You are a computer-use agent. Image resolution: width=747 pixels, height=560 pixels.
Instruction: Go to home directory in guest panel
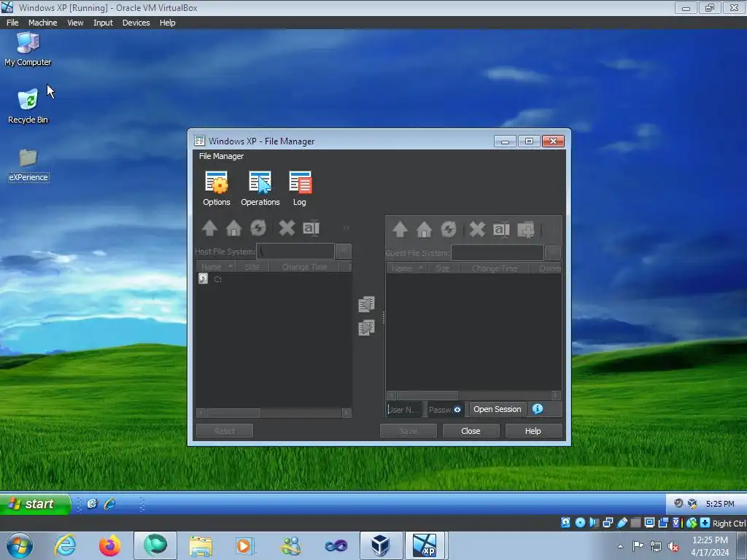[424, 230]
